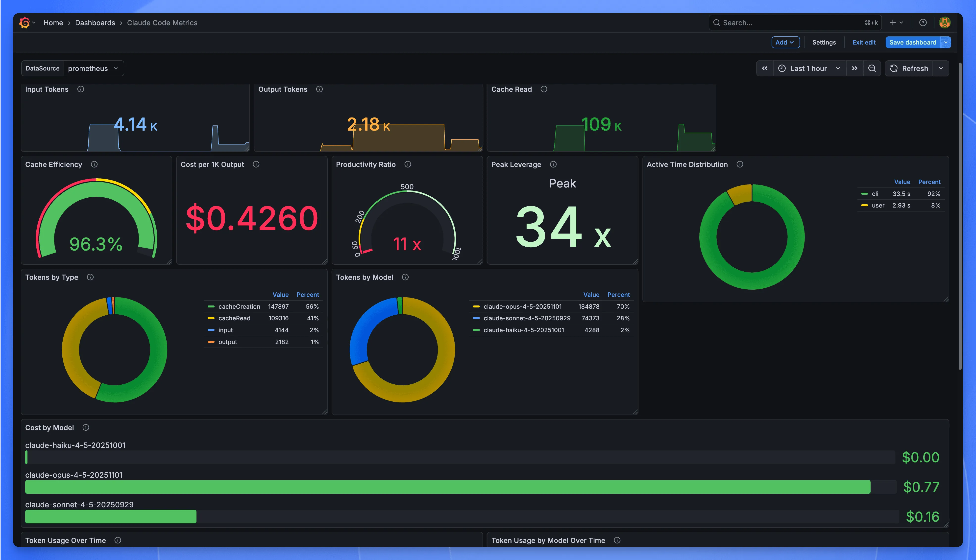The height and width of the screenshot is (560, 976).
Task: Open the user profile avatar
Action: click(x=945, y=22)
